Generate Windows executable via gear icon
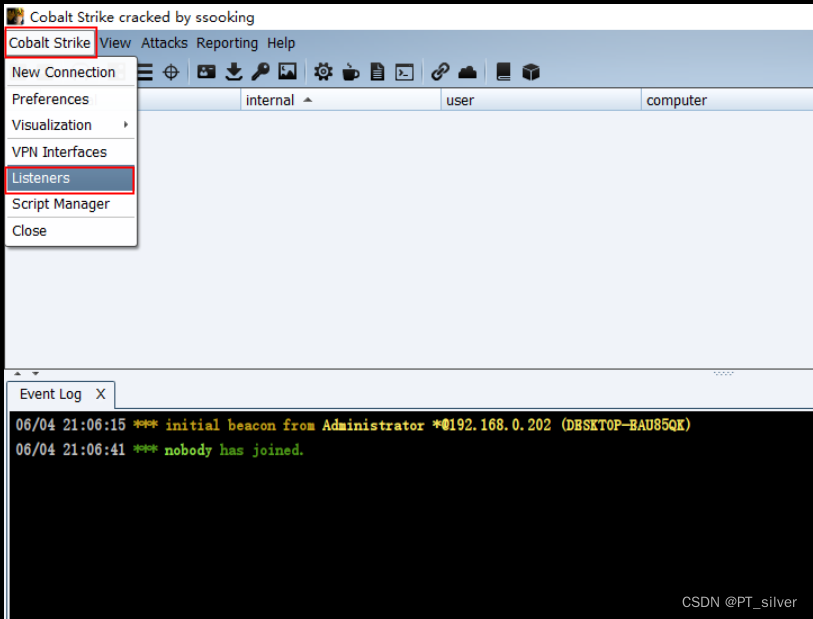This screenshot has width=813, height=619. tap(323, 72)
